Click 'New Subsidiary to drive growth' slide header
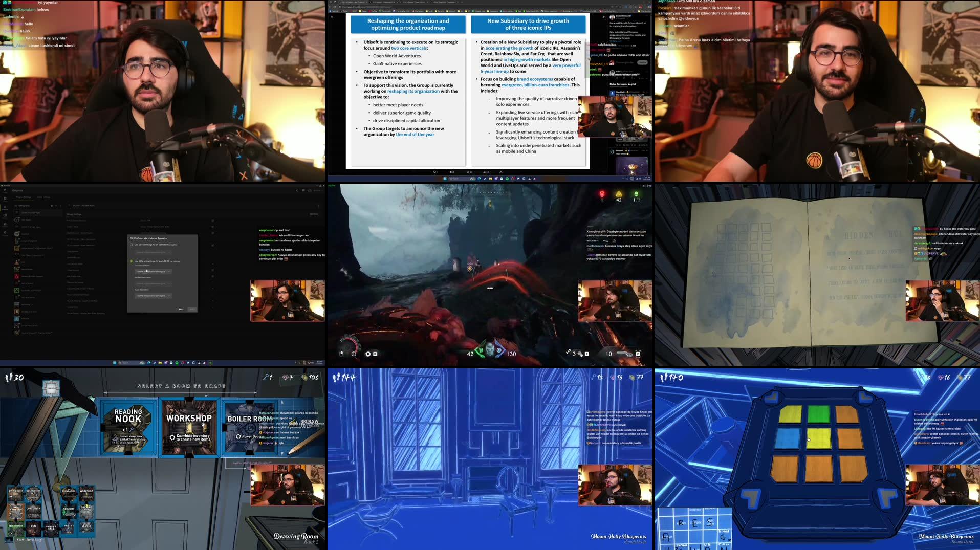Screen dimensions: 980x550 (528, 24)
